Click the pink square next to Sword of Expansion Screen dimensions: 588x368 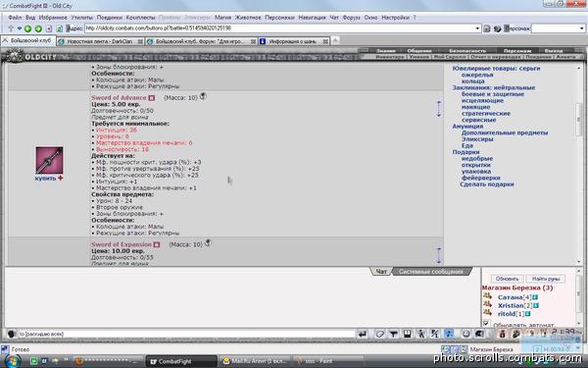click(157, 244)
